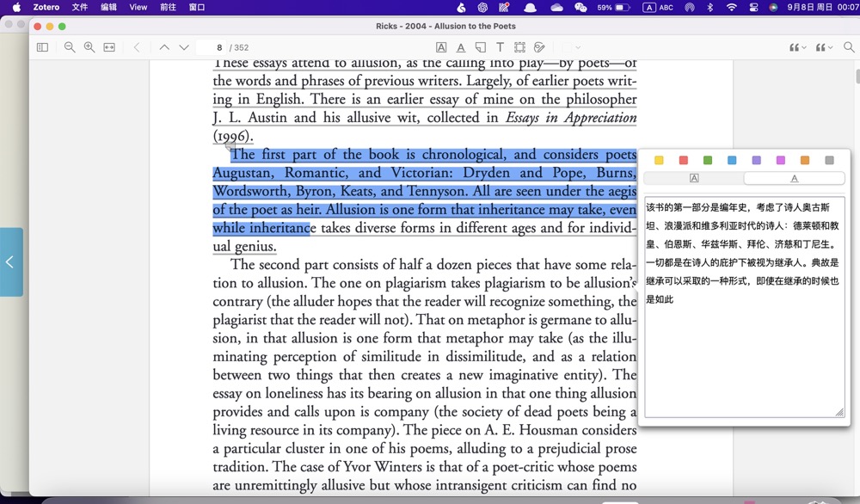The width and height of the screenshot is (860, 504).
Task: Click the page number field showing 8
Action: pos(211,47)
